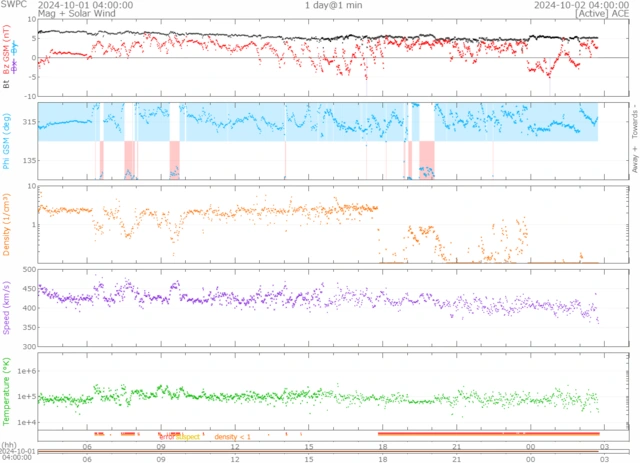Select the 'Phi GSM (deg)' axis label

8,140
